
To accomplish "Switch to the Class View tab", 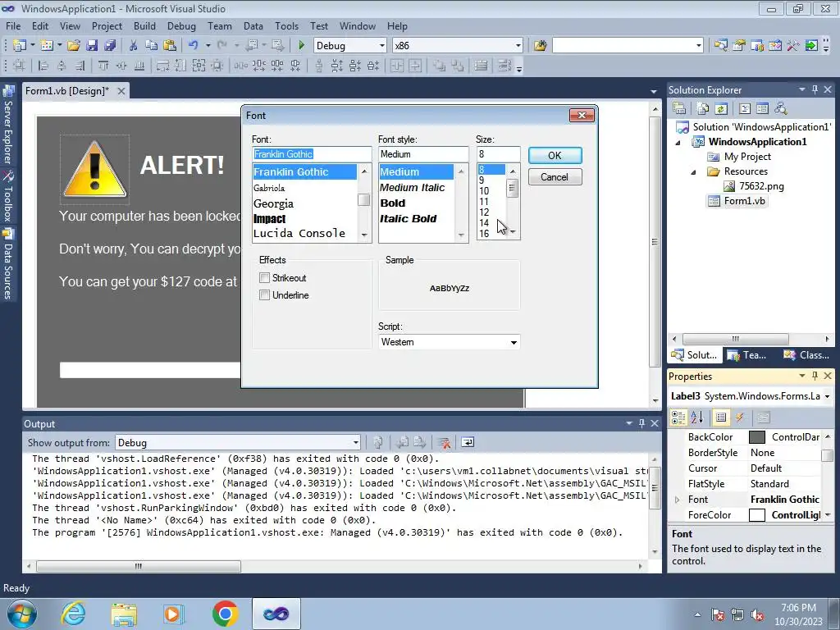I will click(806, 354).
